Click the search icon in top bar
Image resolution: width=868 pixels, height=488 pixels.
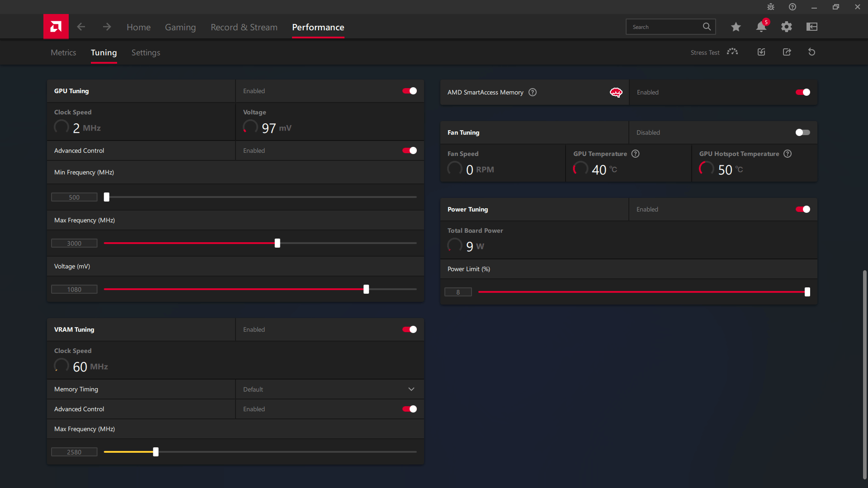(707, 27)
